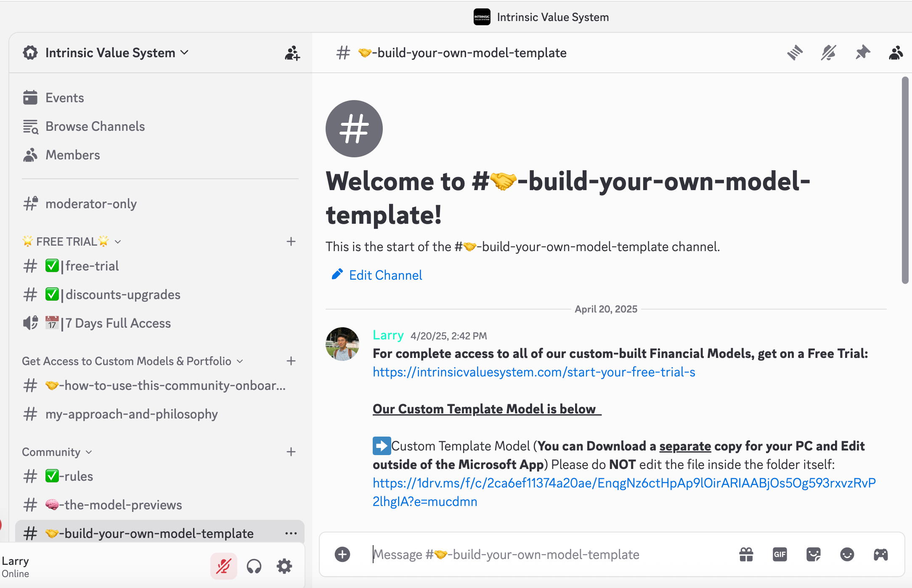Collapse the Community category
Screen dimensions: 912x588
57,452
